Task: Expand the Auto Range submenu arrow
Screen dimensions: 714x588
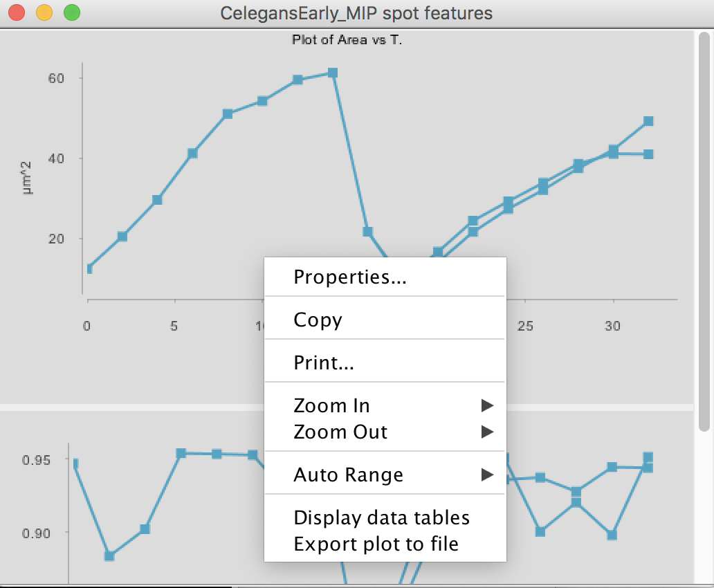Action: pyautogui.click(x=487, y=475)
